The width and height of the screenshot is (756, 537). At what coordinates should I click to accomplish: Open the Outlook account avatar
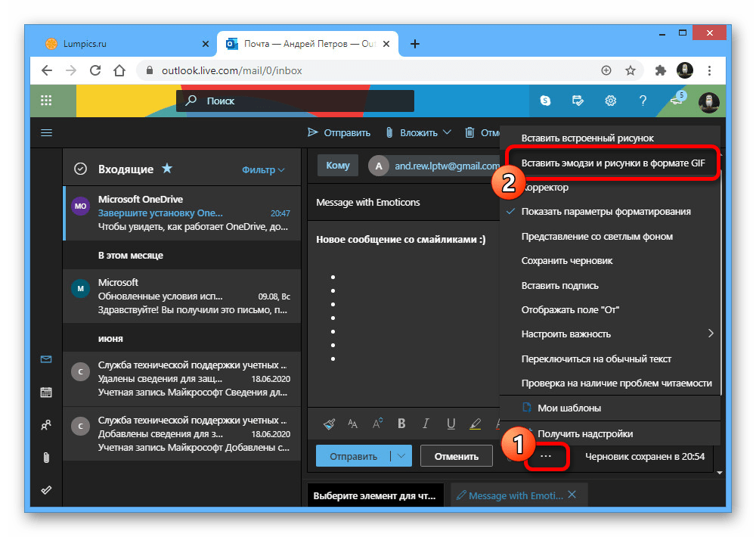point(709,102)
